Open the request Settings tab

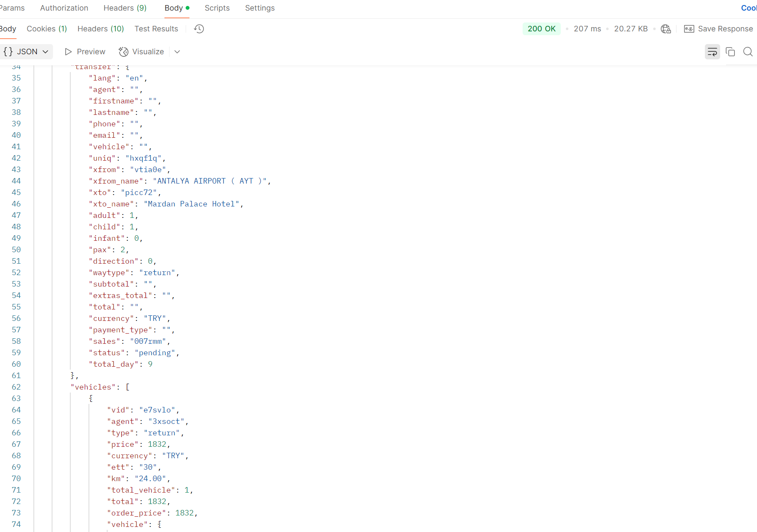point(260,8)
